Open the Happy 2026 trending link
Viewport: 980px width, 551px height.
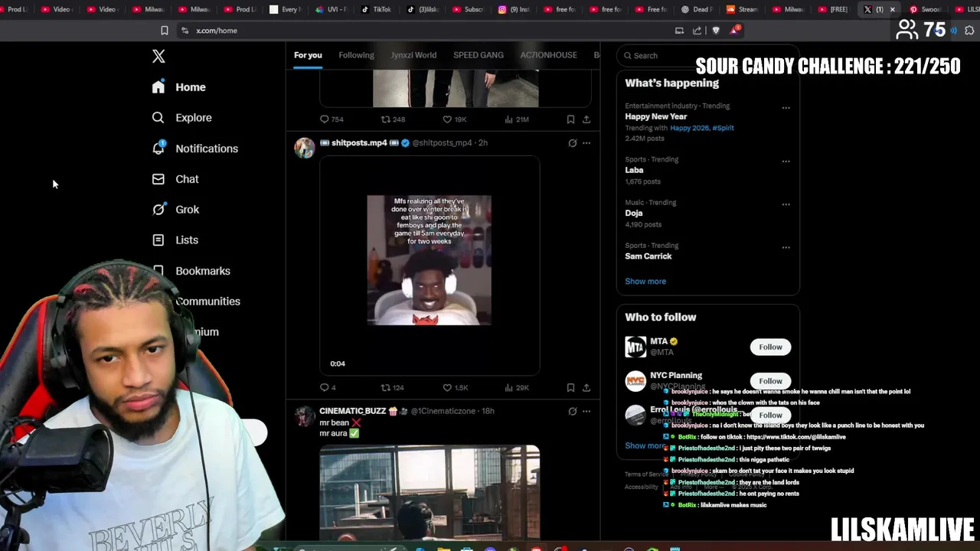point(689,128)
